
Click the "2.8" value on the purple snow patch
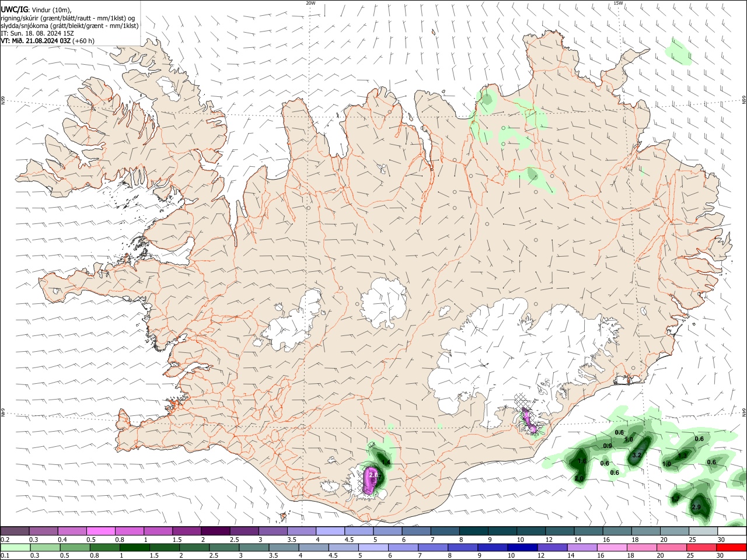(x=374, y=475)
